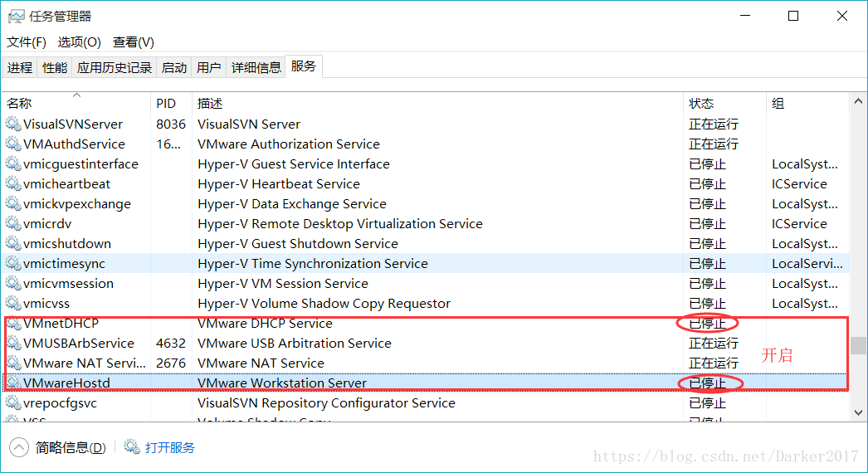
Task: Sort services by the 组 column header
Action: (807, 103)
